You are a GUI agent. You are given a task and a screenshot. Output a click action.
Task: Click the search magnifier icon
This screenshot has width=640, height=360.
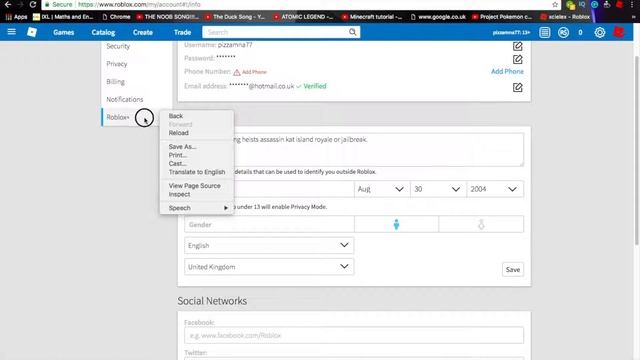coord(352,32)
